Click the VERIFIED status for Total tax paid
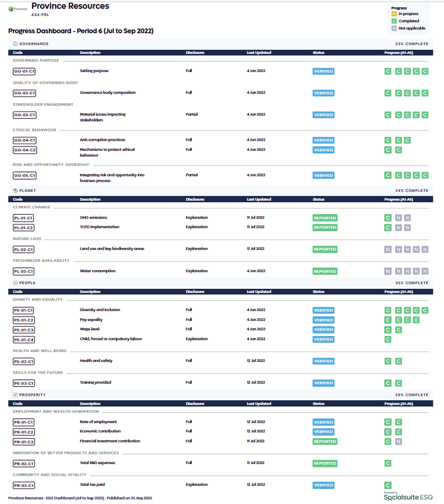The width and height of the screenshot is (444, 504). (x=324, y=485)
